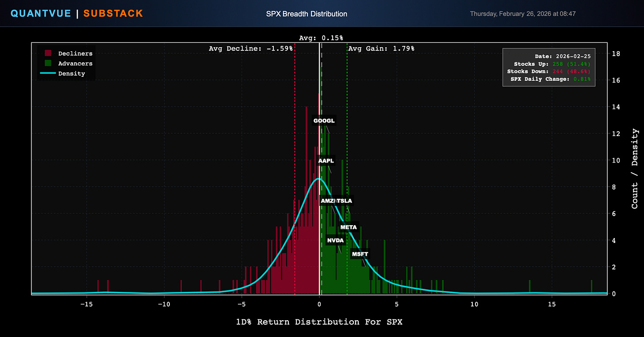This screenshot has width=644, height=337.
Task: Click the 1D% Return Distribution For SPX axis title
Action: 319,322
